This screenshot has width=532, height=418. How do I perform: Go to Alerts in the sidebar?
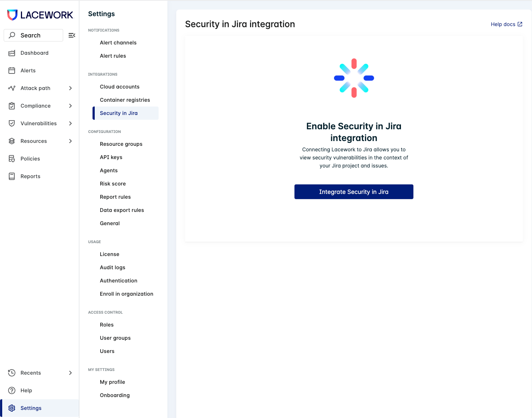click(x=28, y=71)
